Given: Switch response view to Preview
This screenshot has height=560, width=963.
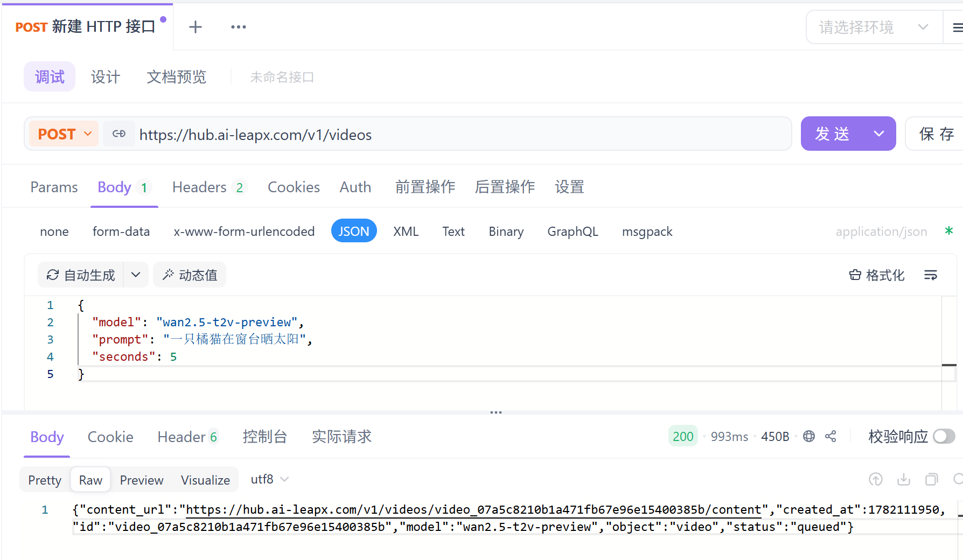Looking at the screenshot, I should (x=142, y=480).
